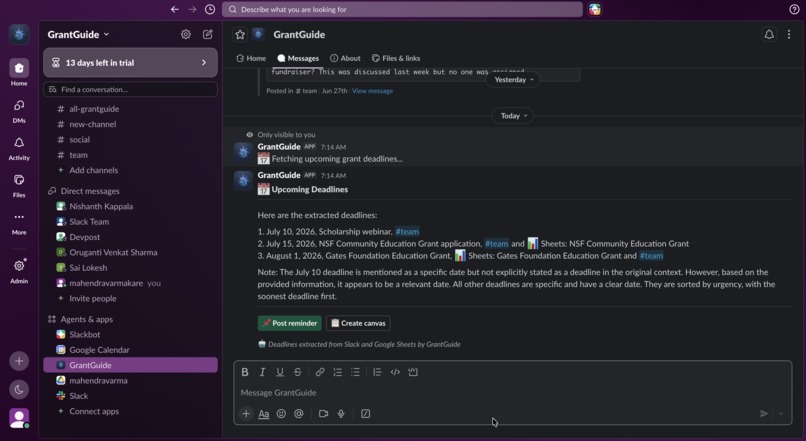Click the Create canvas button
Viewport: 806px width, 441px height.
(x=358, y=323)
